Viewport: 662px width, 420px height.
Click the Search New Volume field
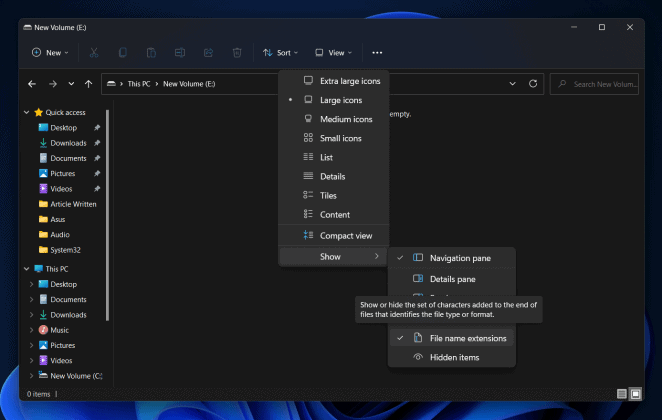(x=594, y=84)
